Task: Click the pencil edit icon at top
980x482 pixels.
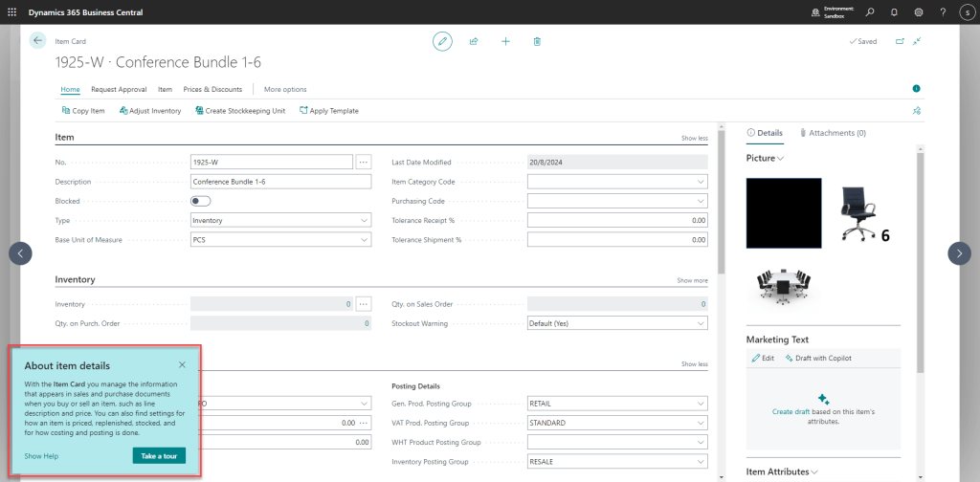Action: point(442,41)
